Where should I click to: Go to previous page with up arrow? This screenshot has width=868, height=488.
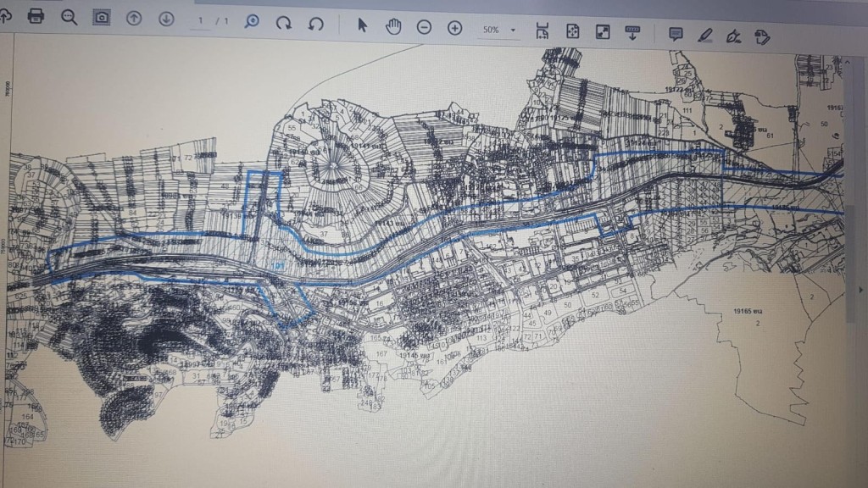pos(134,18)
